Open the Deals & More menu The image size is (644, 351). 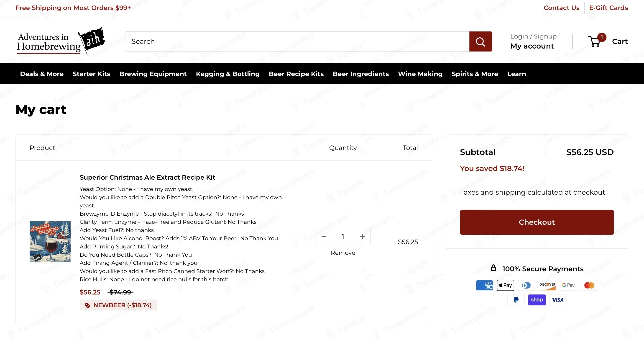click(x=42, y=74)
